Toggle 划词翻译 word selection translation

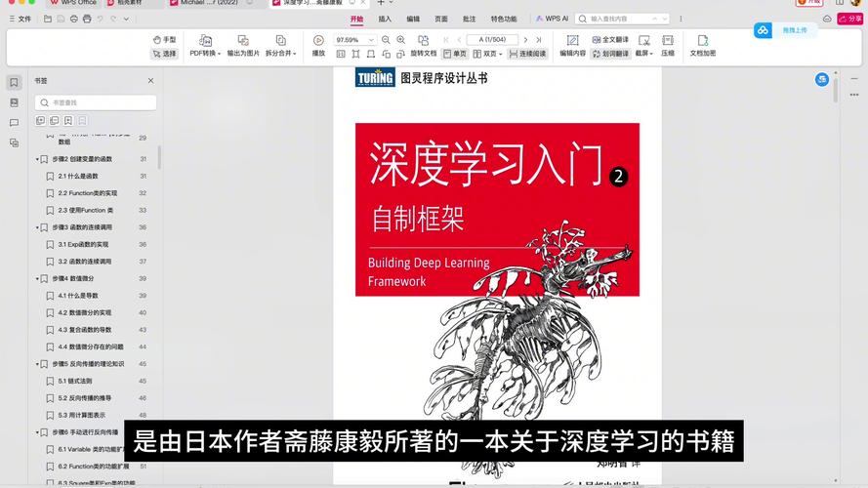pyautogui.click(x=610, y=54)
